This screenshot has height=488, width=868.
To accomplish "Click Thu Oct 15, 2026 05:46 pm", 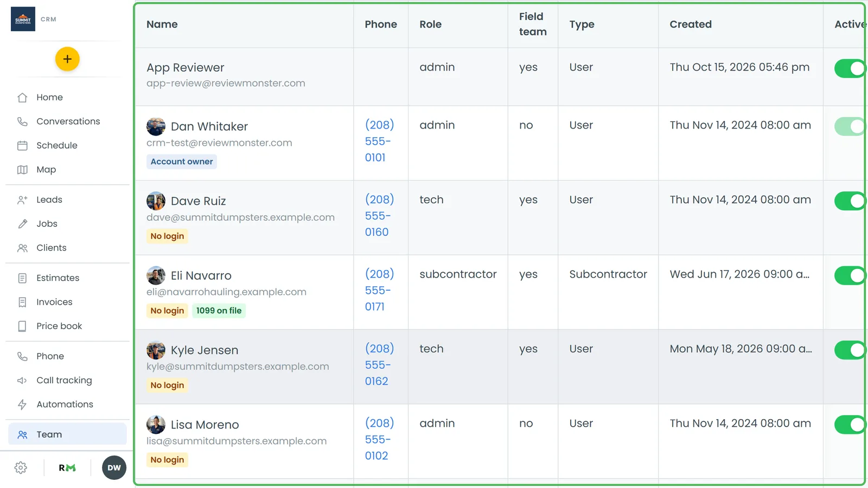I will click(739, 67).
